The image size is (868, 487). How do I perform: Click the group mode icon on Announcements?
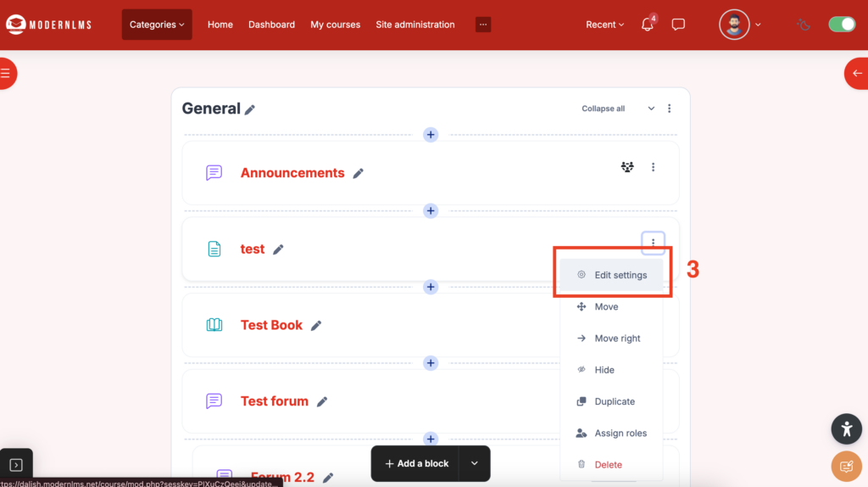click(x=627, y=167)
